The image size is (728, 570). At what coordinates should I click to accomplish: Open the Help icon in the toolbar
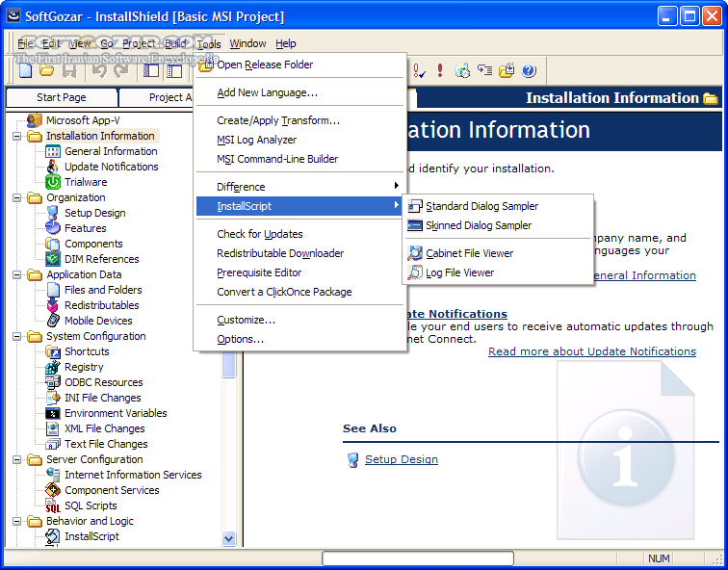(528, 70)
